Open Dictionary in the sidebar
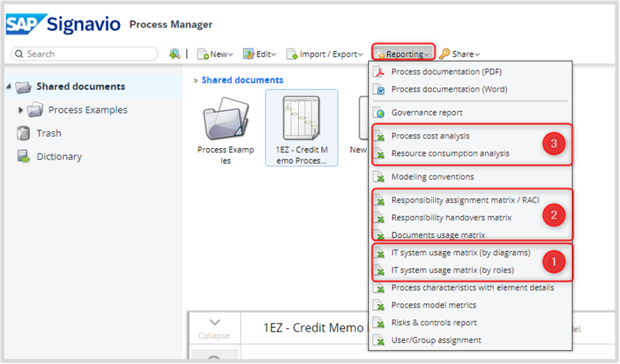Screen dimensions: 620x364 coord(59,157)
